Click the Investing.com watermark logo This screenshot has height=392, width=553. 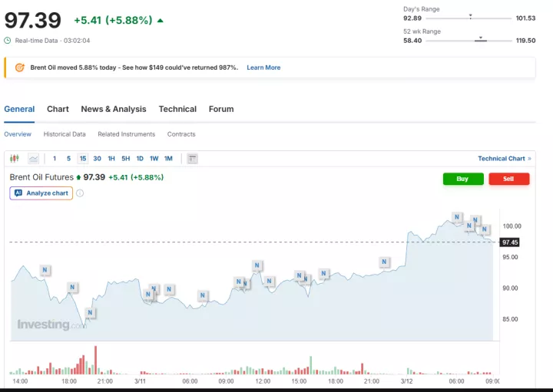pyautogui.click(x=51, y=325)
